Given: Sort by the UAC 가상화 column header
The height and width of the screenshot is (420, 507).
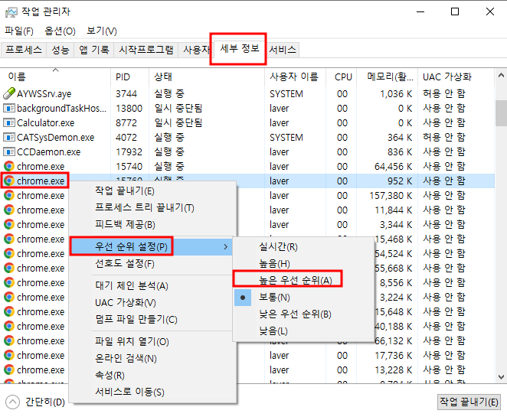Looking at the screenshot, I should (456, 77).
